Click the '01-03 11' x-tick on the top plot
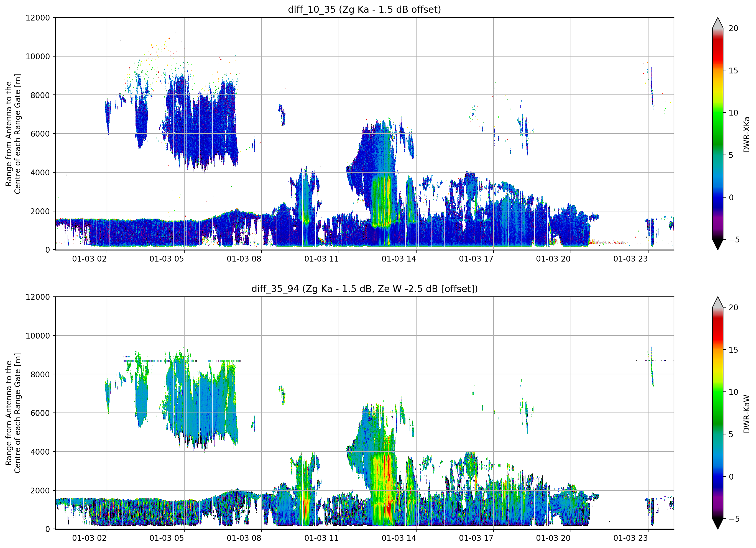The height and width of the screenshot is (548, 756). click(321, 259)
